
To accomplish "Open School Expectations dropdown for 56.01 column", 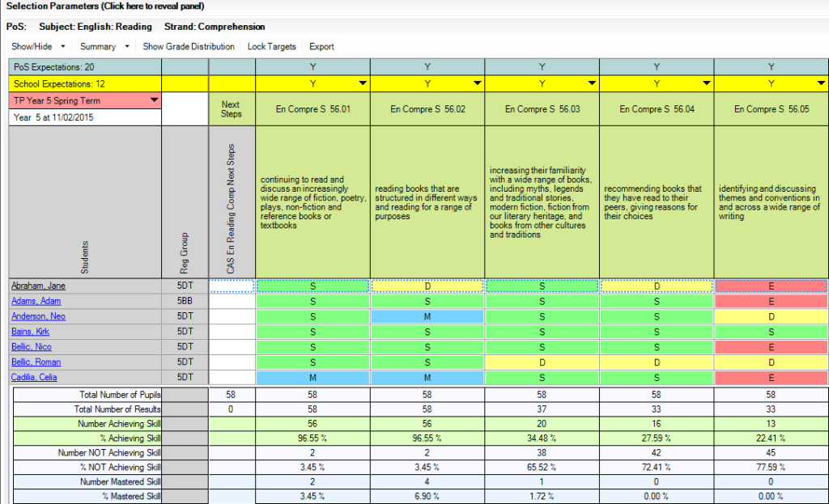I will click(x=363, y=83).
